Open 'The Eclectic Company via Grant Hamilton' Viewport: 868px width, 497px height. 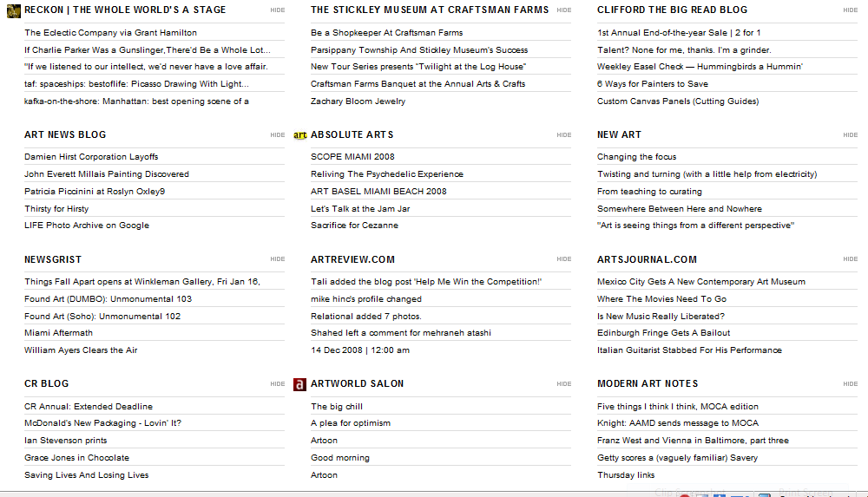[x=110, y=33]
